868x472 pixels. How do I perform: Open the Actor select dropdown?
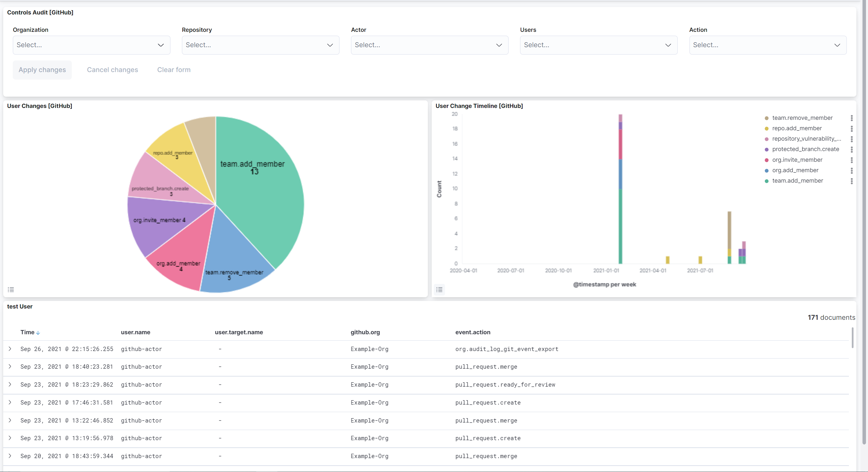pos(430,45)
